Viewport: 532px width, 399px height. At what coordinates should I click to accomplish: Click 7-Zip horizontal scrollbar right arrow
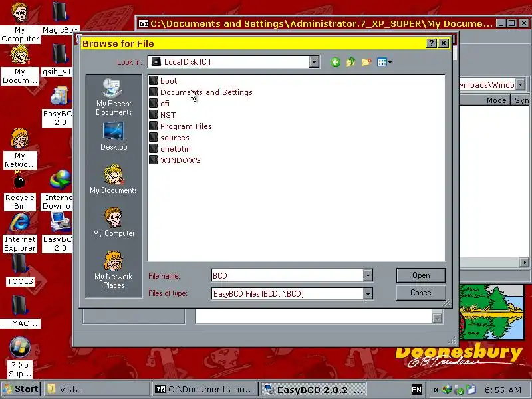click(x=525, y=262)
